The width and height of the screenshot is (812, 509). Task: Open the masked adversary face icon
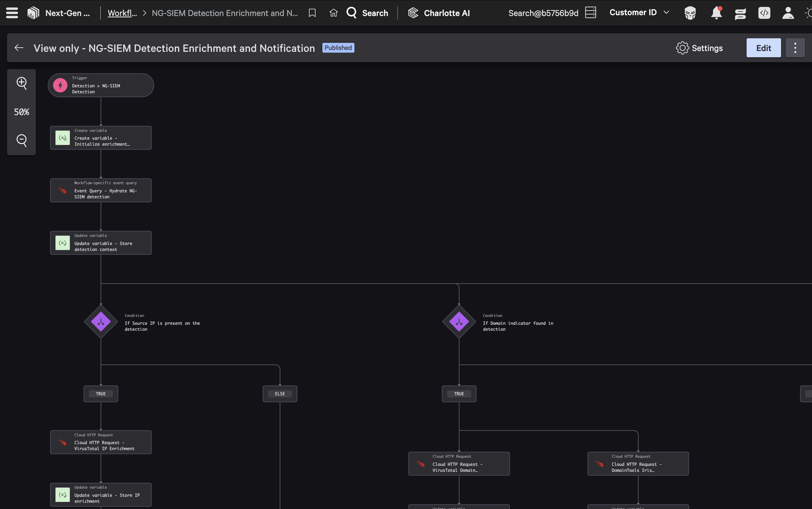[690, 13]
